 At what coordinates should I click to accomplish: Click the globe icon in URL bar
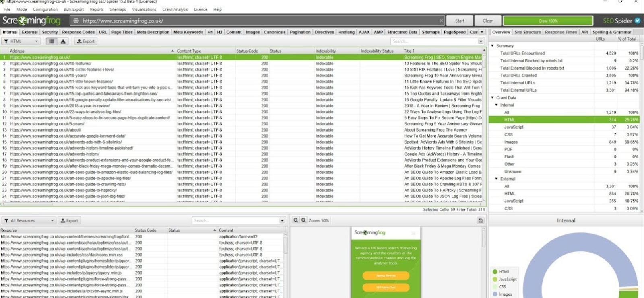(x=76, y=21)
